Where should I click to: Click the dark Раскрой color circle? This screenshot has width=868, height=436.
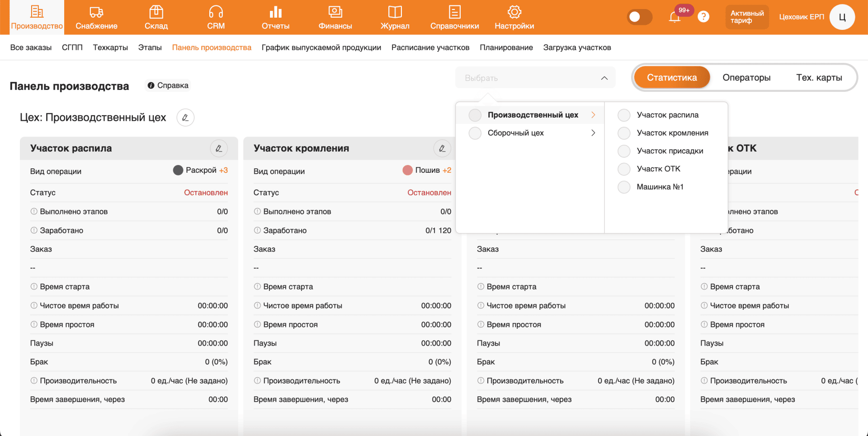[x=178, y=170]
